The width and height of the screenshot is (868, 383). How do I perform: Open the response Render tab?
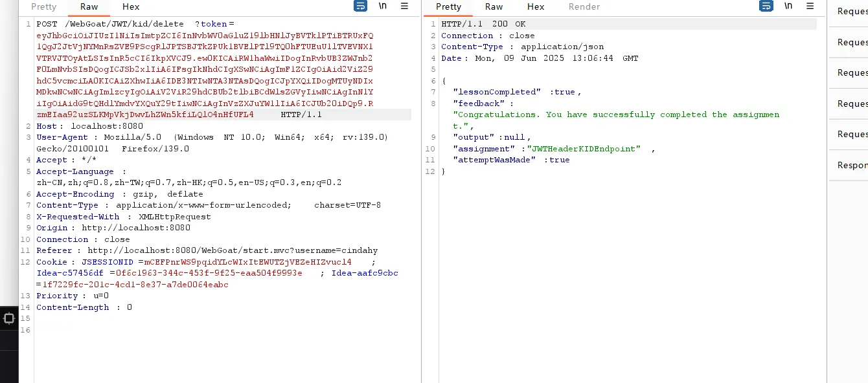pos(584,6)
